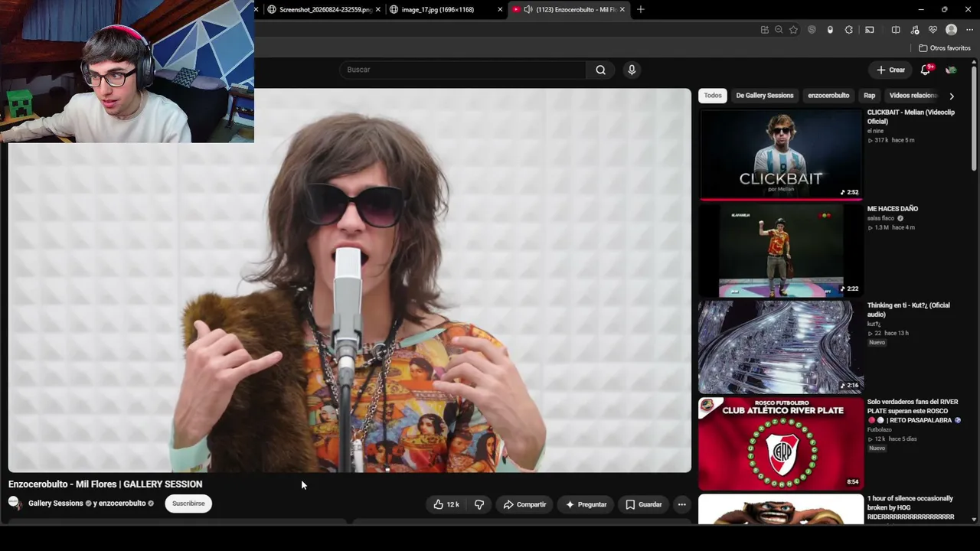Click the page vertical scrollbar down arrow

point(974,519)
